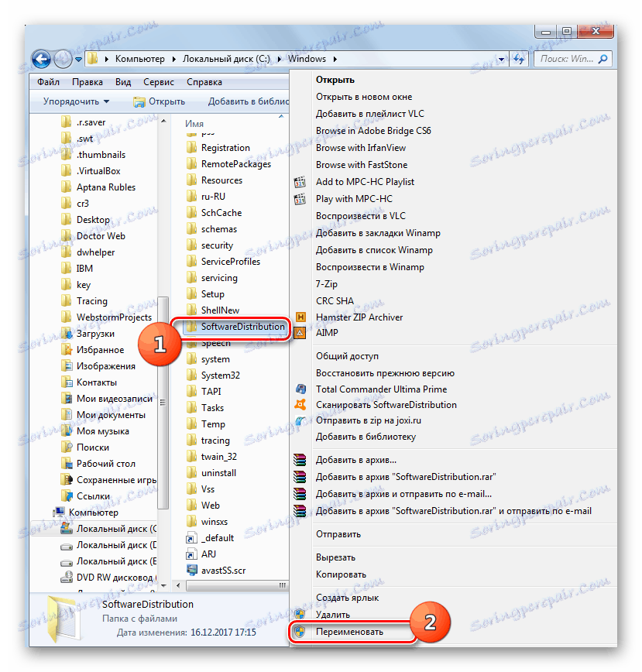Click the Моя музыка folder icon
Screen dimensions: 642x672
(67, 431)
